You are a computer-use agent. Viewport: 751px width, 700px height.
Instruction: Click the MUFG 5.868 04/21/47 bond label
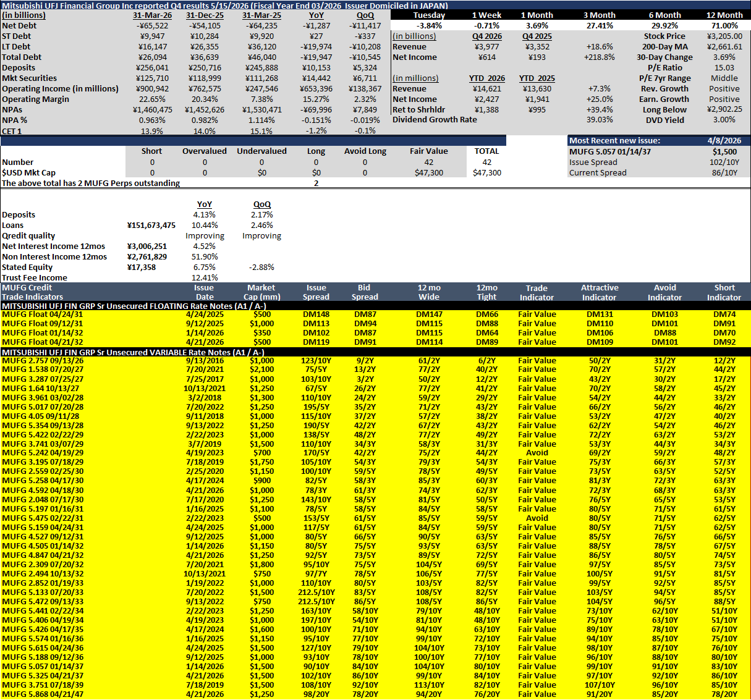point(42,694)
